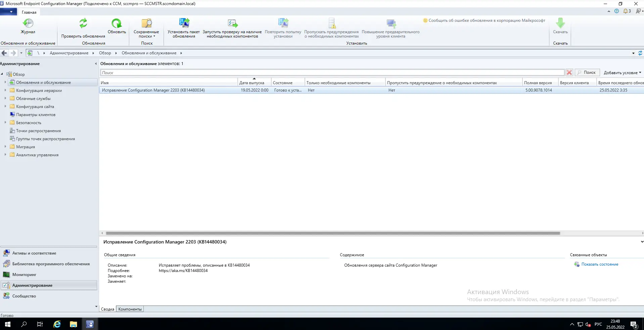Switch to the Сводка tab
644x330 pixels.
107,309
